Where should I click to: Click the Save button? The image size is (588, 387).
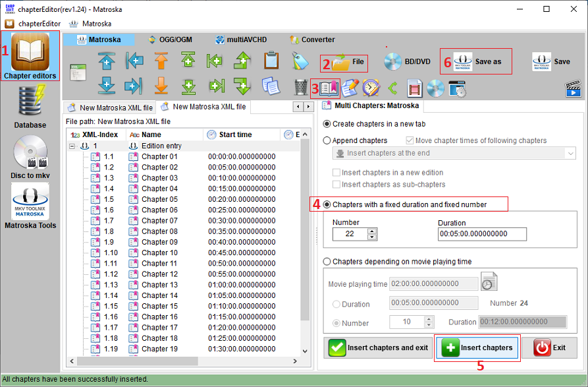551,61
